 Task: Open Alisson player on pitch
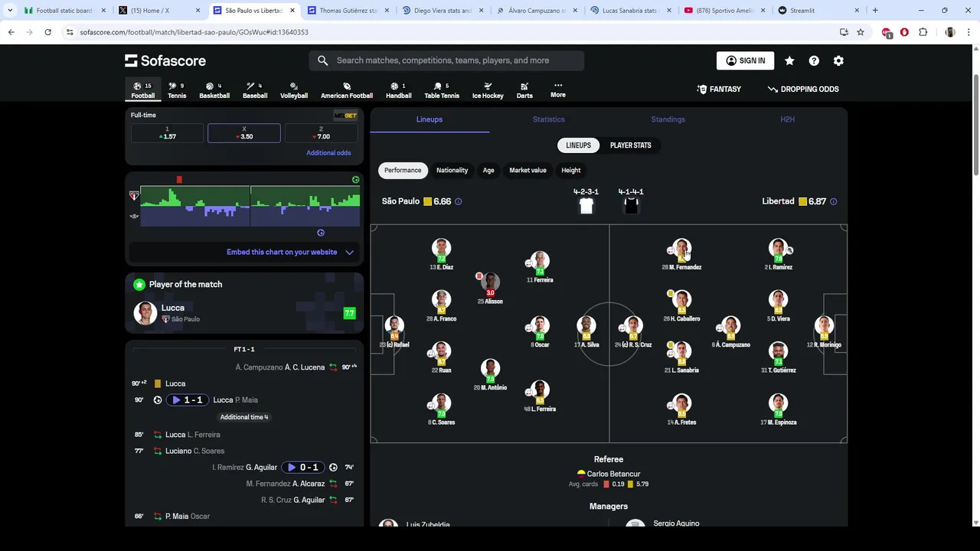(491, 288)
